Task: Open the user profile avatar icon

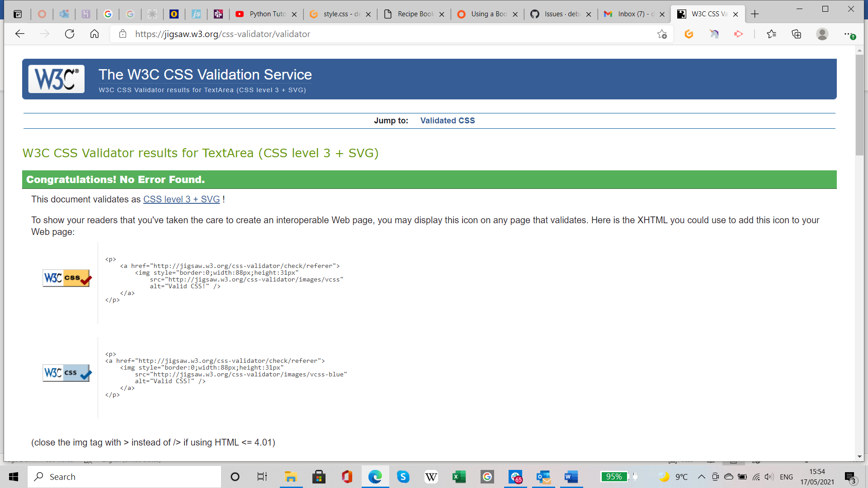Action: (x=822, y=34)
